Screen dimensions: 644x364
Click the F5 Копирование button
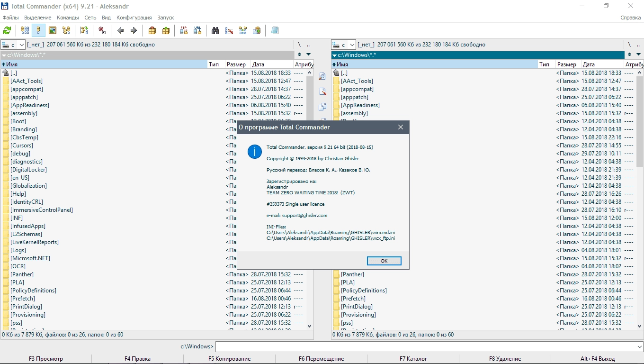[x=229, y=359]
